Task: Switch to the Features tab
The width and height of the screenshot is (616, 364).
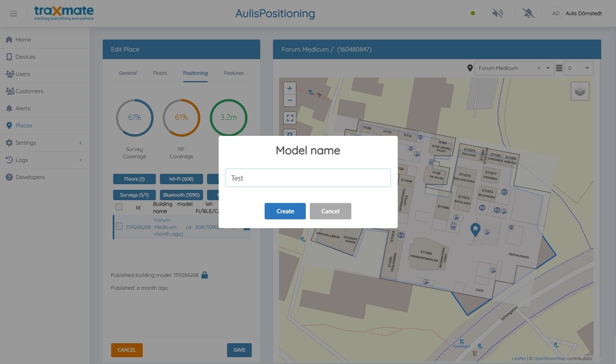Action: click(234, 73)
